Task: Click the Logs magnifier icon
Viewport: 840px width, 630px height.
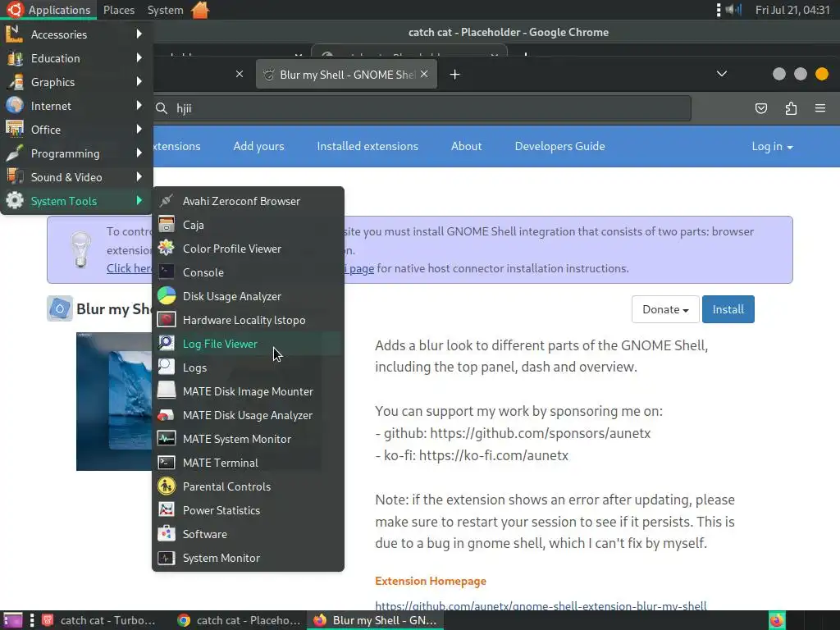Action: coord(166,367)
